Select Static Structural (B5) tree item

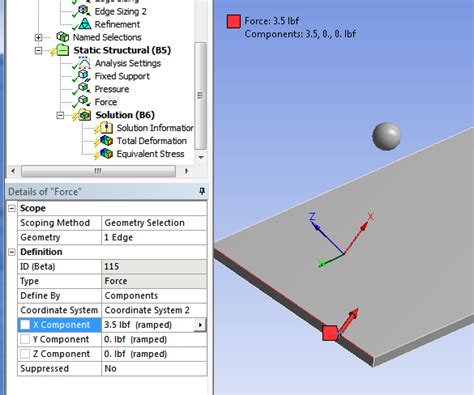click(122, 50)
